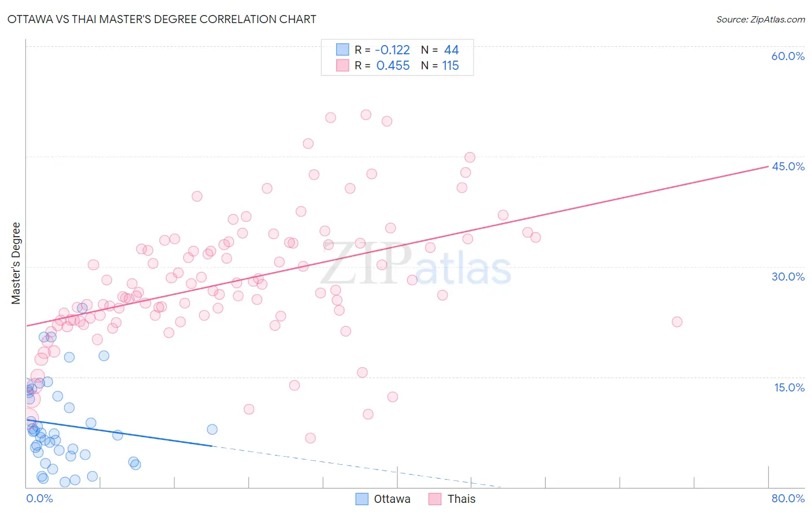Click the N = 115 value in legend
812x515 pixels.
440,65
